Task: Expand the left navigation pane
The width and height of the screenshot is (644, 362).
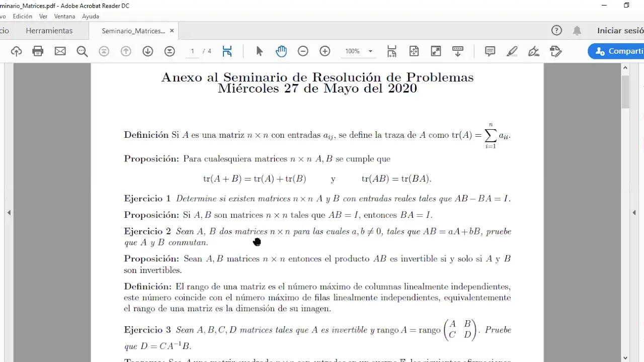Action: point(9,213)
